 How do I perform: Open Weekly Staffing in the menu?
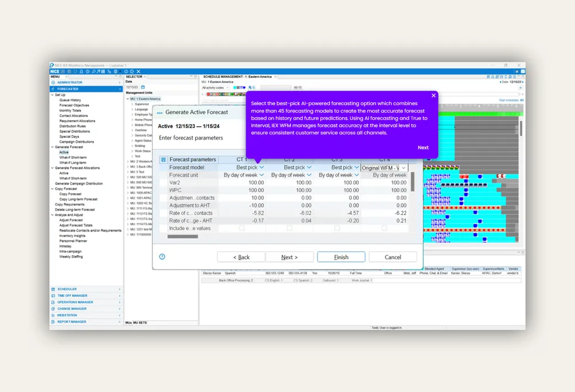(x=71, y=257)
